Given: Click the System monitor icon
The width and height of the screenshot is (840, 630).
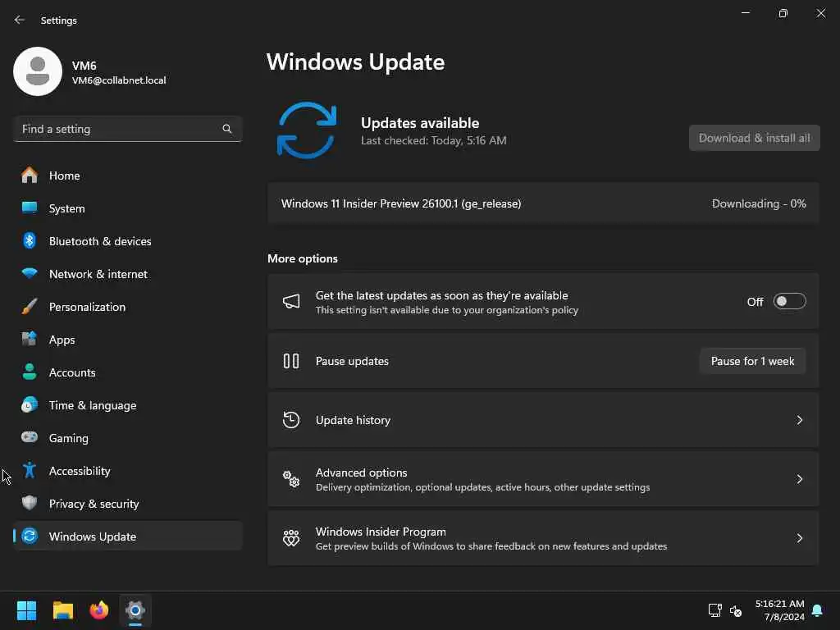Looking at the screenshot, I should [x=30, y=208].
